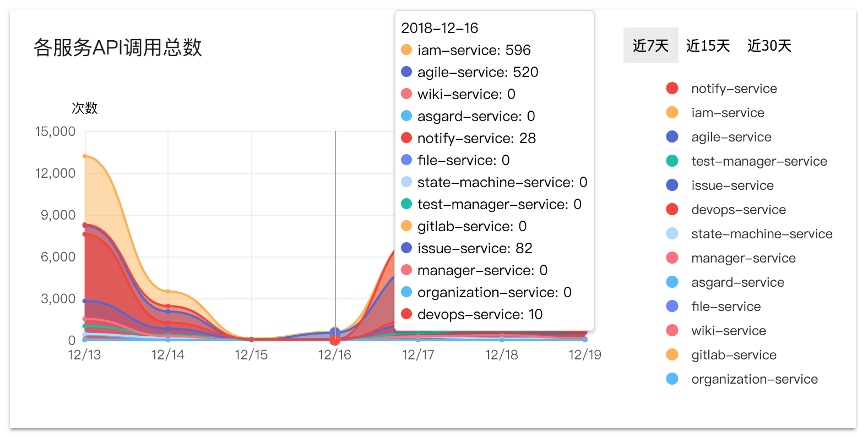Click the notify-service legend color dot
Viewport: 868px width, 437px height.
672,89
